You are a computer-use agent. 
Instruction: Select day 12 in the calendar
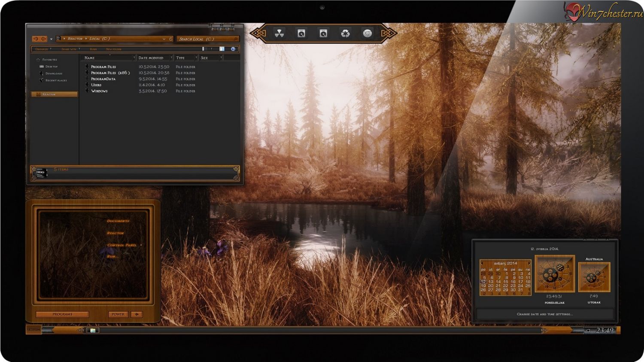tap(483, 282)
